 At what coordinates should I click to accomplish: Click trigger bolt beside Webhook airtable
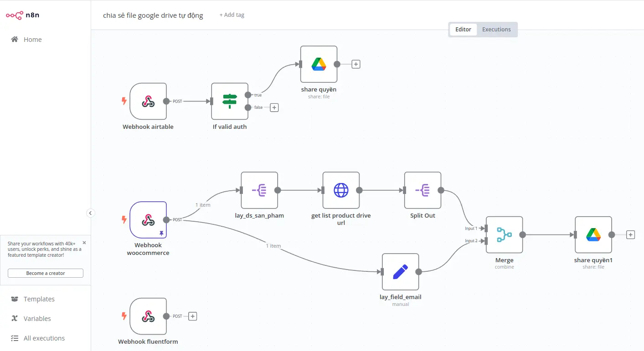click(x=124, y=101)
